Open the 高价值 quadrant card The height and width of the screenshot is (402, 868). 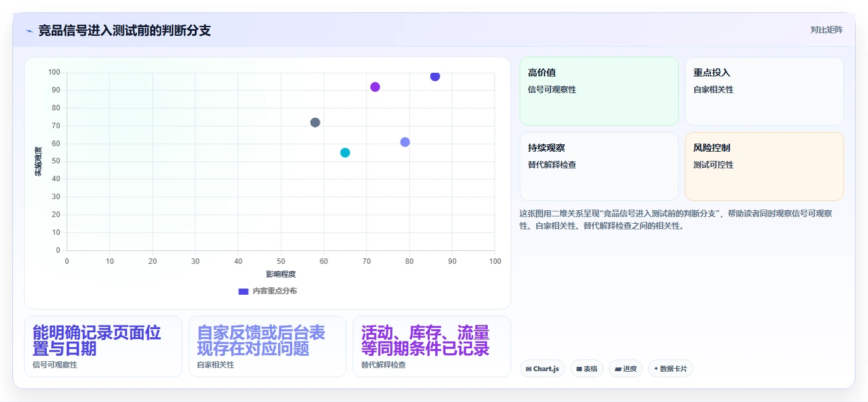pos(599,91)
